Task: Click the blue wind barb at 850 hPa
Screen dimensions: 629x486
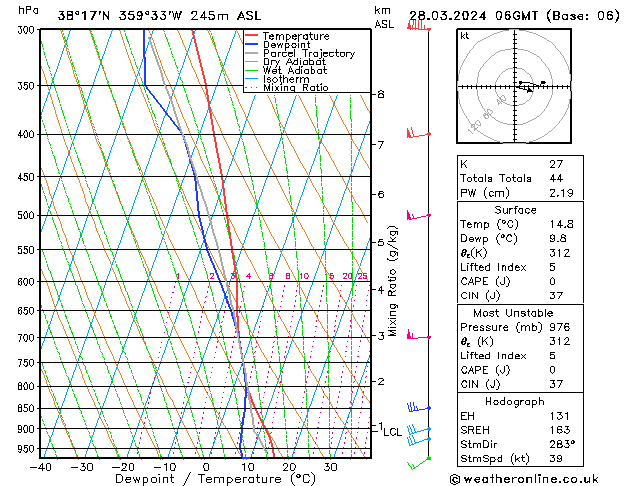Action: point(418,407)
